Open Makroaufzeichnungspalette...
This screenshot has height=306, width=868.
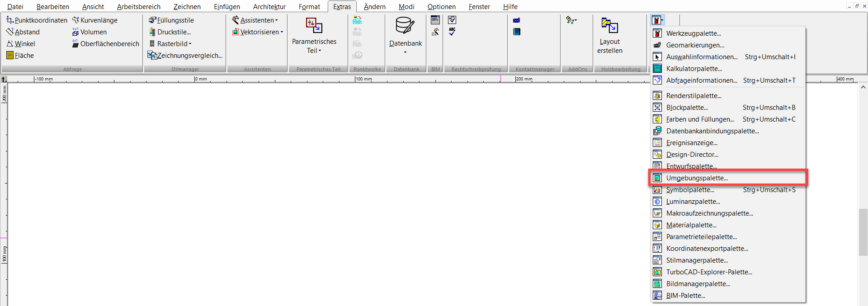[x=728, y=213]
